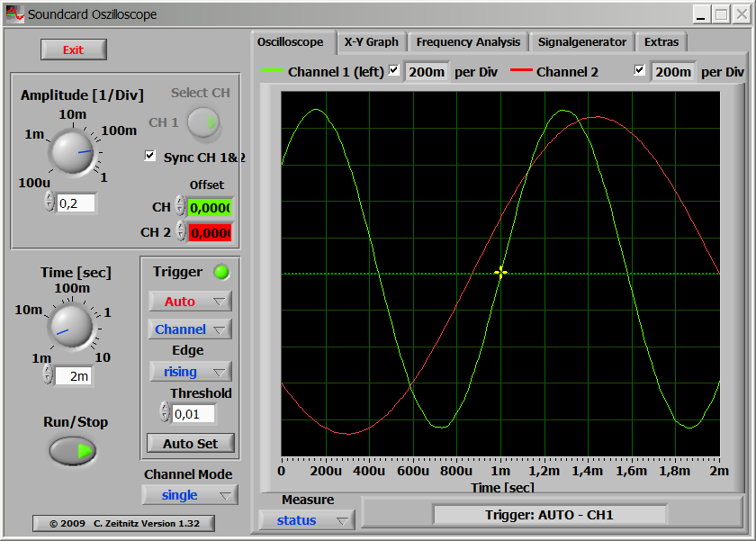Click the red Exit button
756x541 pixels.
click(73, 50)
